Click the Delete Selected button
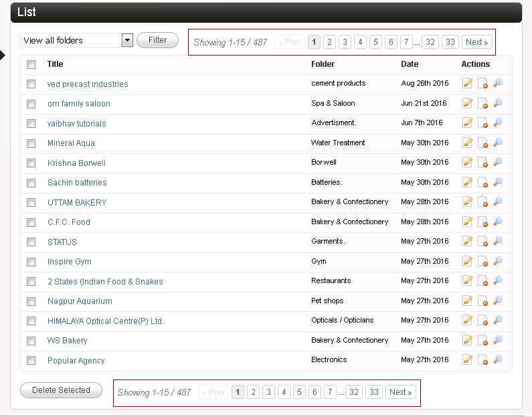532x417 pixels. pyautogui.click(x=61, y=390)
